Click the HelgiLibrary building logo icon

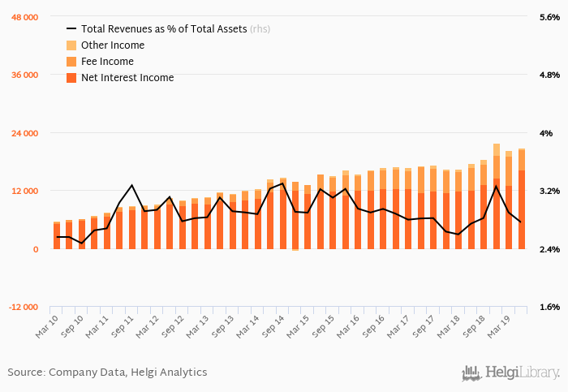click(x=471, y=373)
